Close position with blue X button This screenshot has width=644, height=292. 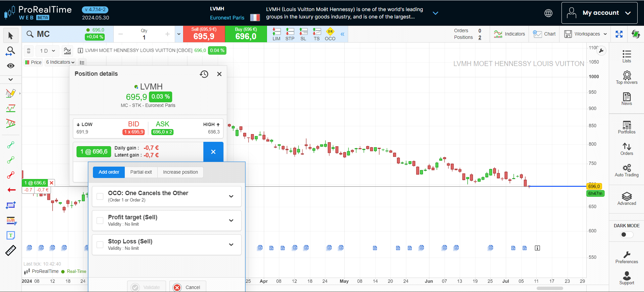(x=213, y=152)
